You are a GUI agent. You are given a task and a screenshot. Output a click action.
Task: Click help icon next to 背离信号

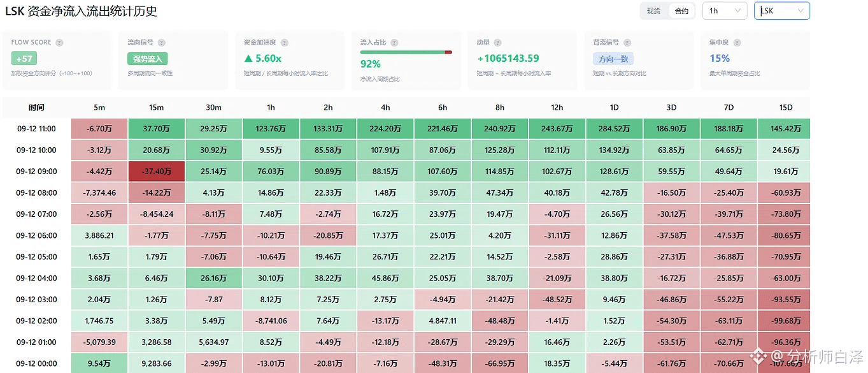click(627, 43)
